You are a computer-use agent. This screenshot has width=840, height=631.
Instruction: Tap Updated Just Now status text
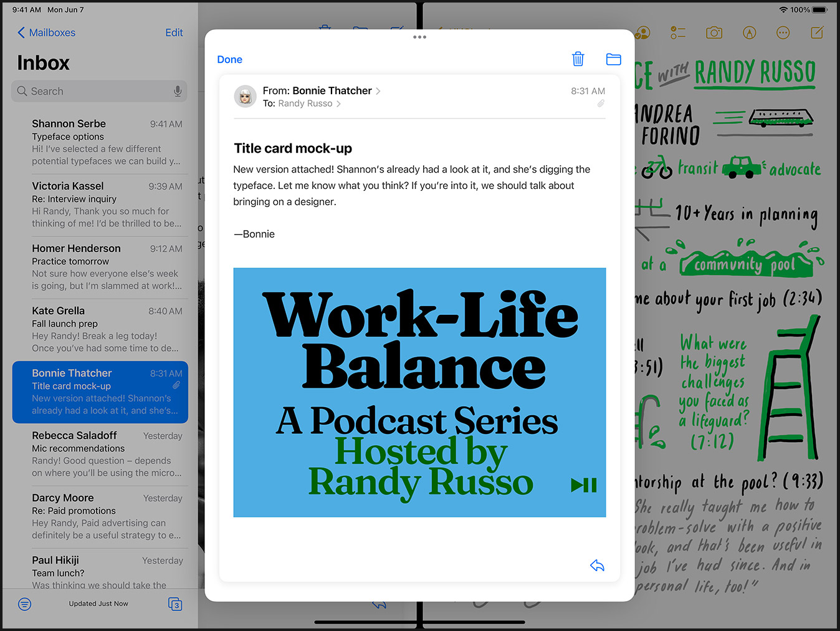(98, 604)
